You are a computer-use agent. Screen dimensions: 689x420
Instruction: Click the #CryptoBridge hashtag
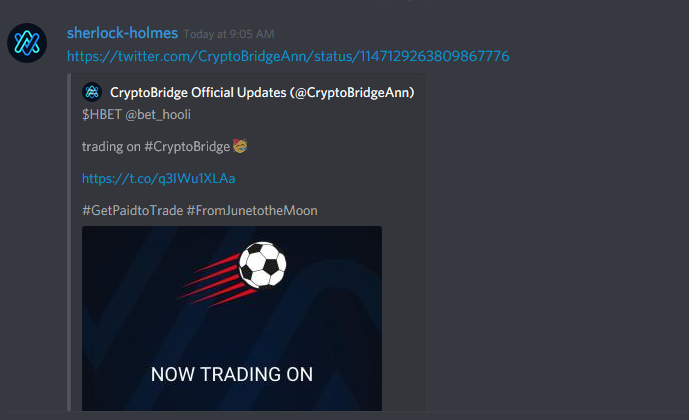coord(187,146)
